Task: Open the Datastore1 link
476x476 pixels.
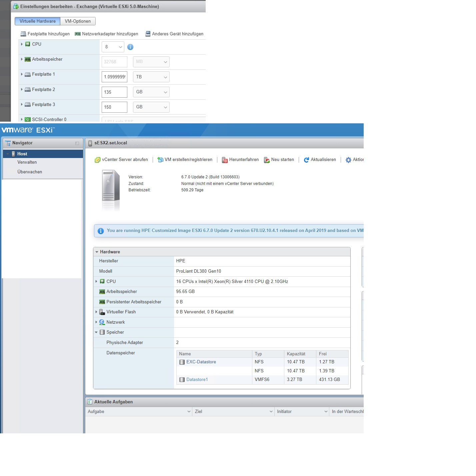Action: [197, 380]
